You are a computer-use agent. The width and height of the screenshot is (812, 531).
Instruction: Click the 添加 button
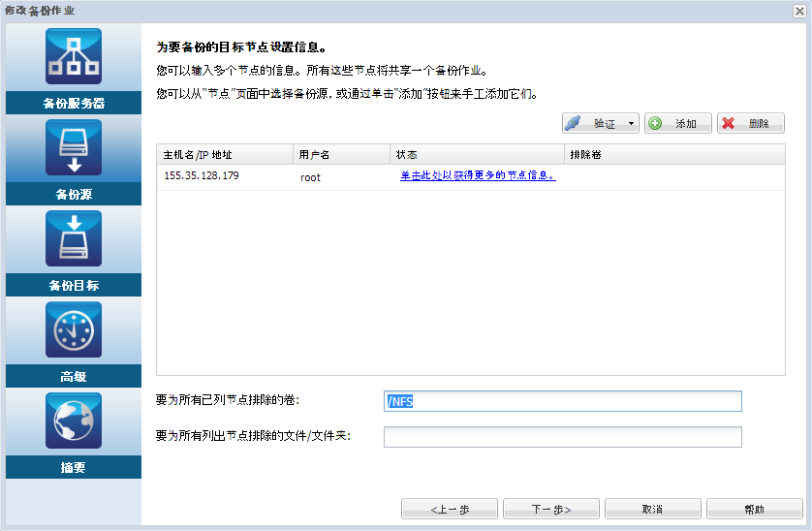click(678, 123)
